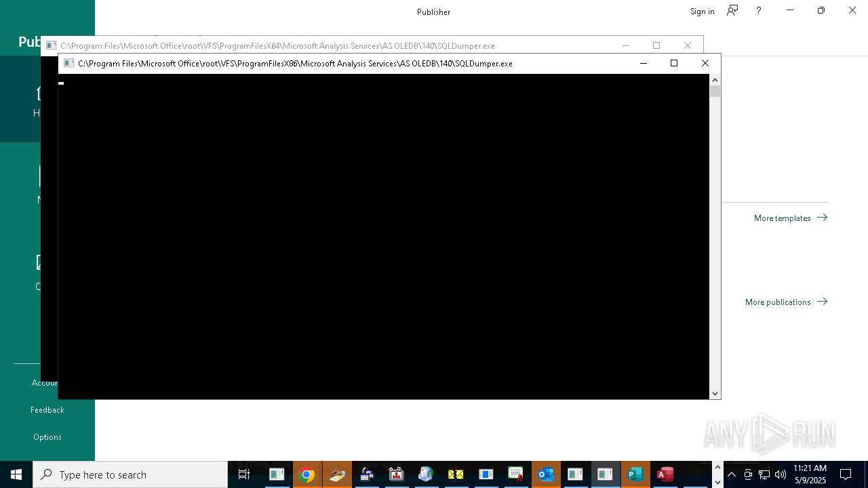The width and height of the screenshot is (868, 488).
Task: Minimize the Publisher window
Action: (790, 10)
